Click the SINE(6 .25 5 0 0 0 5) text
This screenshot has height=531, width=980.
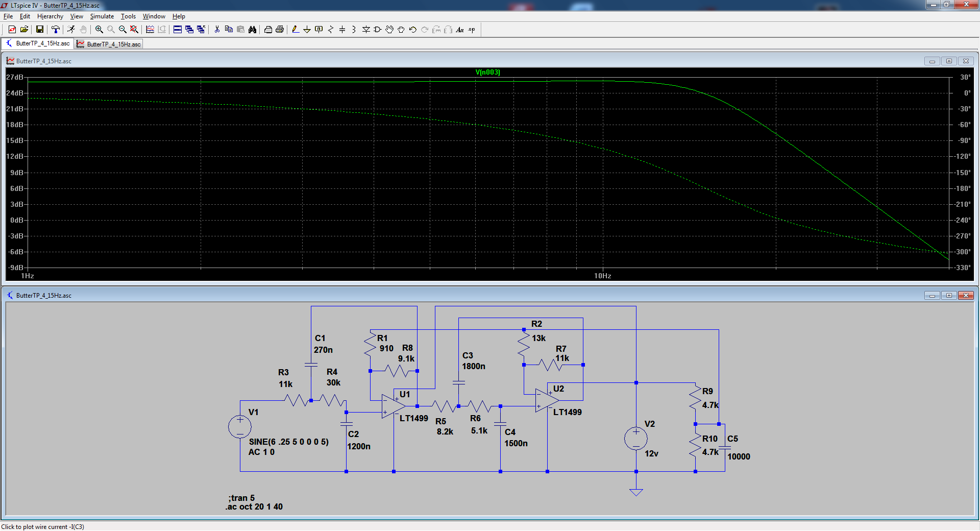coord(289,442)
